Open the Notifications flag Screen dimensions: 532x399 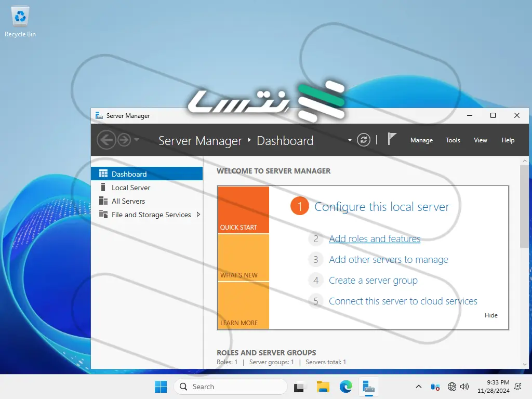[392, 139]
